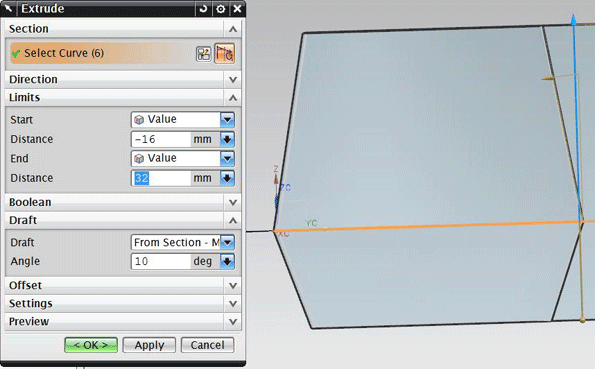Click the Curve selection icon button
Viewport: 595px width, 369px height.
[x=224, y=53]
